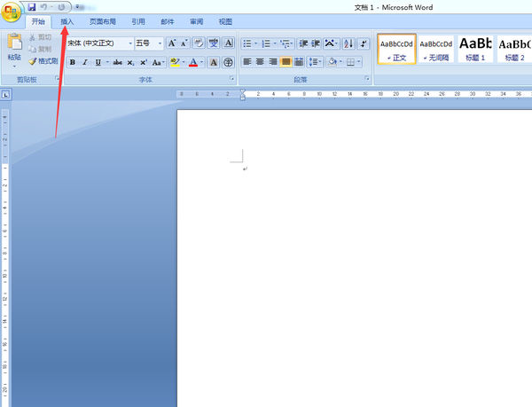Sort text with A-Z icon

tap(348, 43)
